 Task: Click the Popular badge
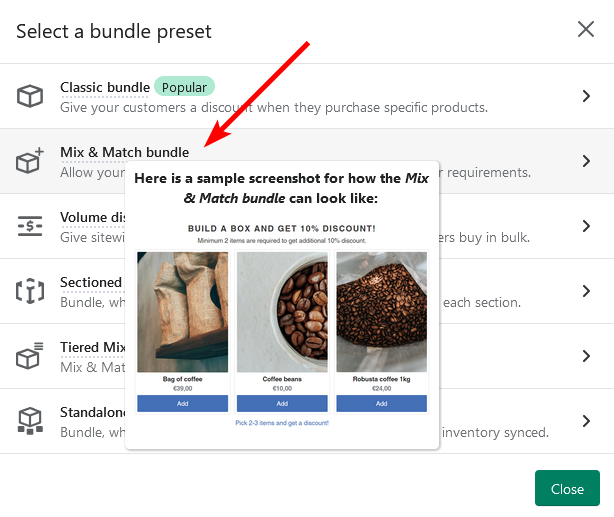(x=184, y=87)
